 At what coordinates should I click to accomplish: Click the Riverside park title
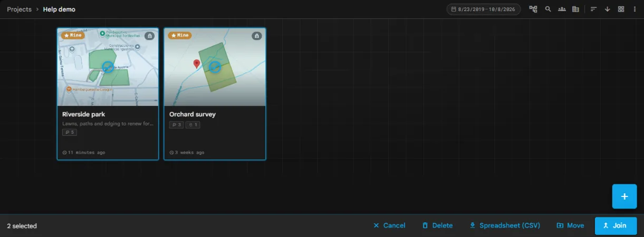click(83, 114)
